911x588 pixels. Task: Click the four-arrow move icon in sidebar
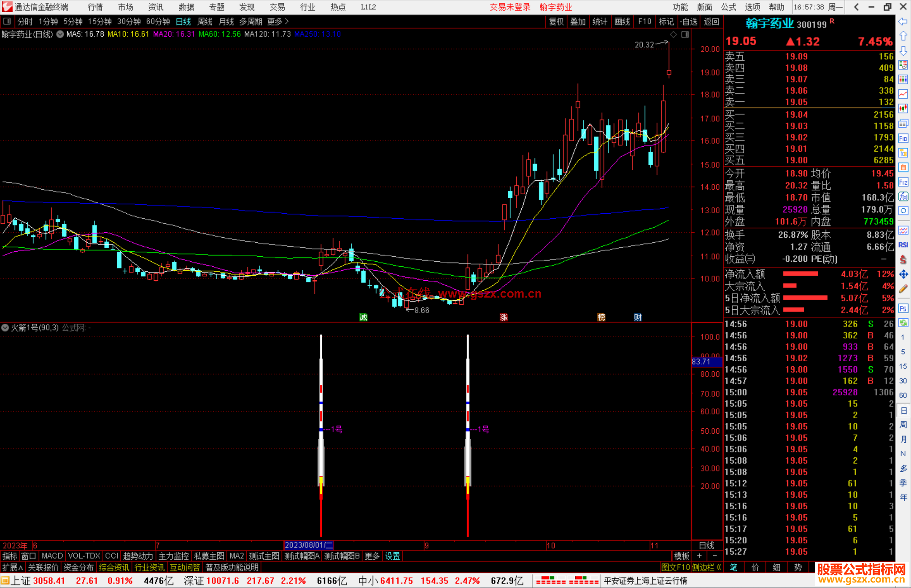click(x=903, y=274)
